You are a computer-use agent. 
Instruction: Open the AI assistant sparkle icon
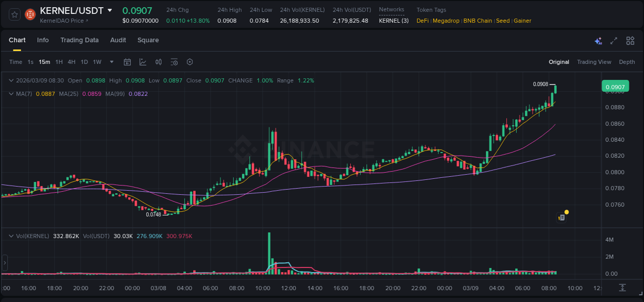[x=598, y=40]
